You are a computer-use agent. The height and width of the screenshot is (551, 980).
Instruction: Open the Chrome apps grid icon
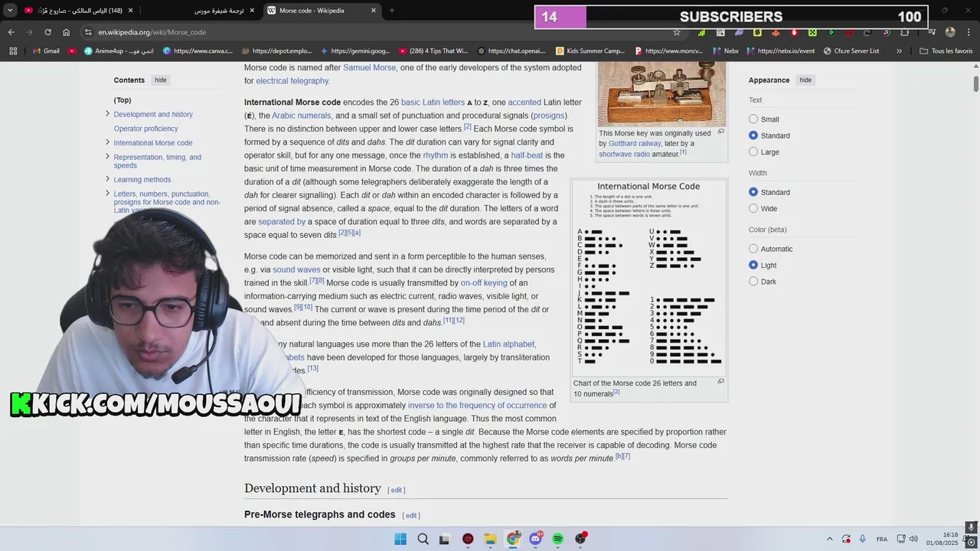coord(13,51)
